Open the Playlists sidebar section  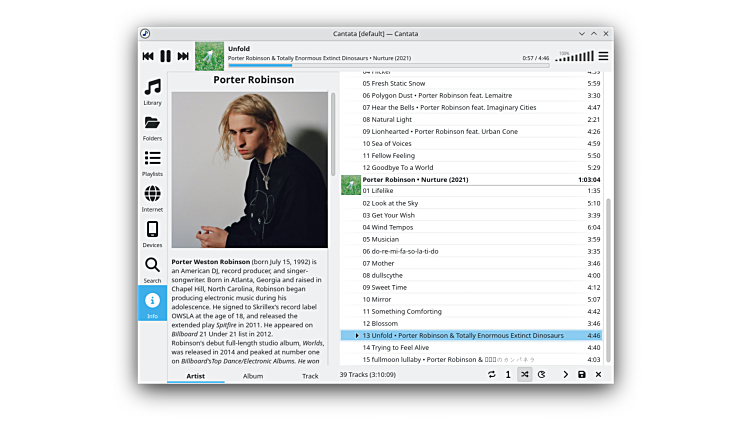pyautogui.click(x=152, y=163)
